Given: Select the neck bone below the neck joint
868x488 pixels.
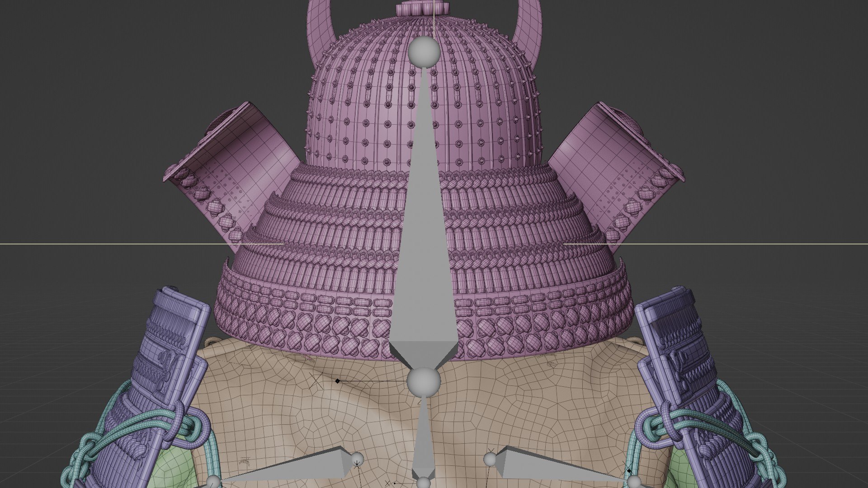Looking at the screenshot, I should [424, 438].
